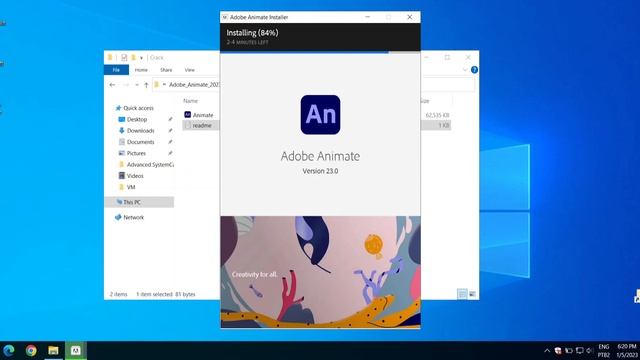640x360 pixels.
Task: Close the File Explorer window
Action: click(468, 58)
